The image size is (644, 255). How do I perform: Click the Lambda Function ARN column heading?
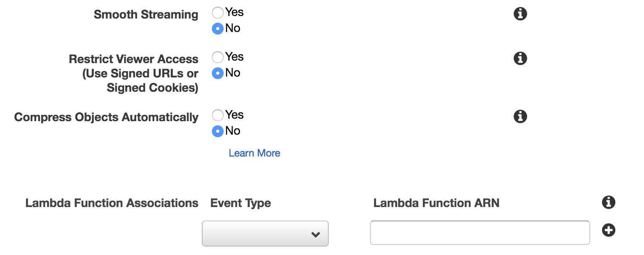click(436, 203)
